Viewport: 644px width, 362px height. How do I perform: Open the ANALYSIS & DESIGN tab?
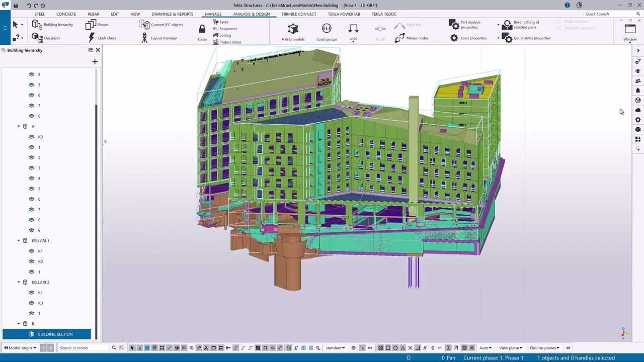tap(251, 14)
